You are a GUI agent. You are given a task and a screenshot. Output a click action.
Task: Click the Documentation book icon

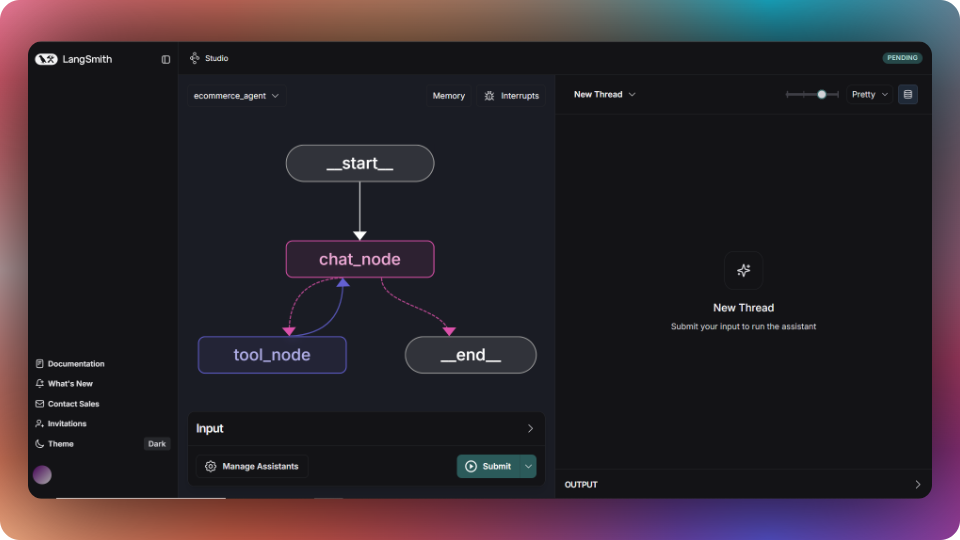tap(40, 364)
